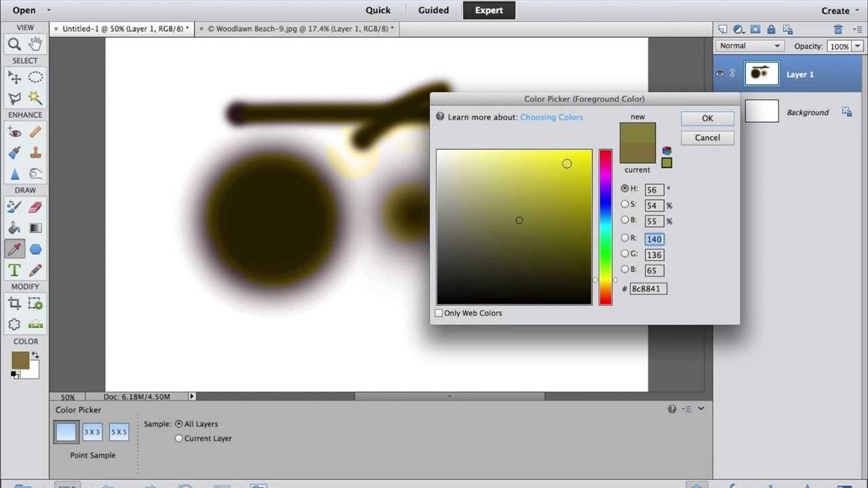Switch to the Quick editing mode tab
This screenshot has width=868, height=488.
[378, 10]
